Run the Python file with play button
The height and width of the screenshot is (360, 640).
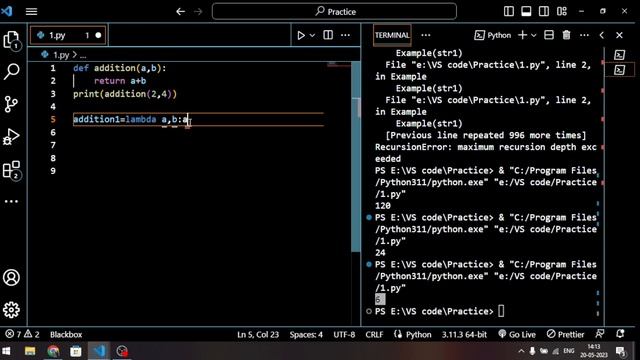click(x=301, y=36)
